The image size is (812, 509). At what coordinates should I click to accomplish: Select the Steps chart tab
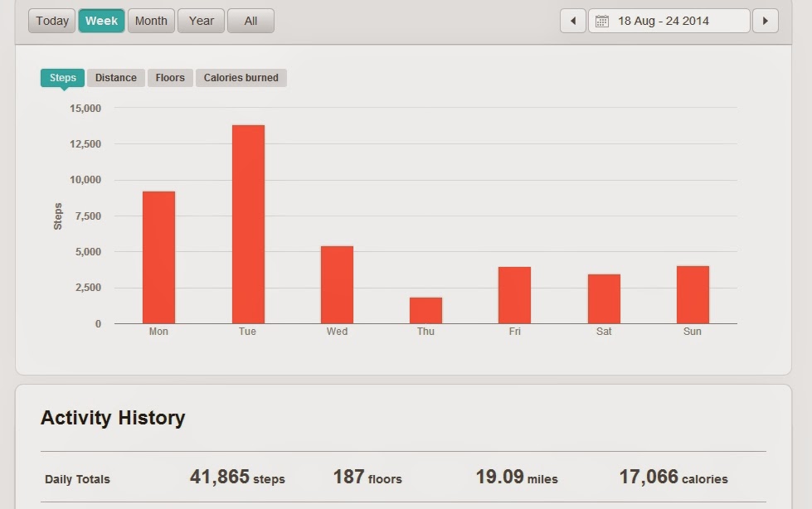tap(63, 78)
